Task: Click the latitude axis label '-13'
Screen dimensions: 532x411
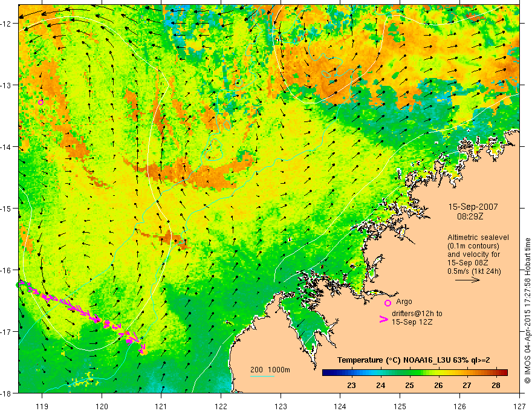Action: pyautogui.click(x=6, y=85)
